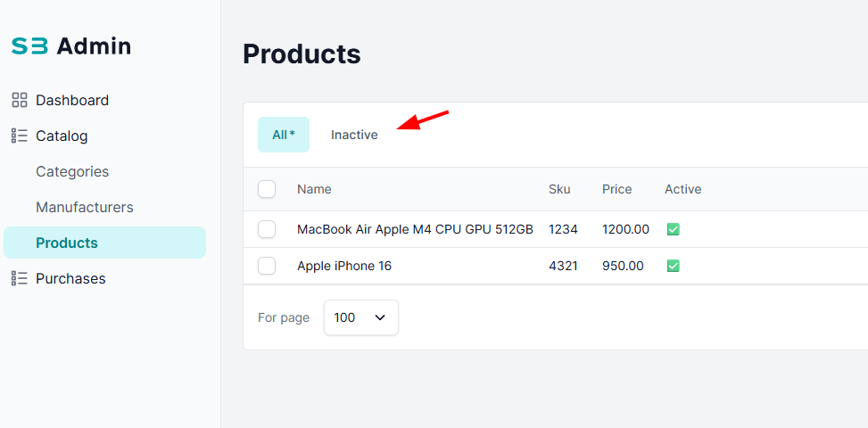Open the Purchases menu item
868x428 pixels.
pyautogui.click(x=70, y=278)
